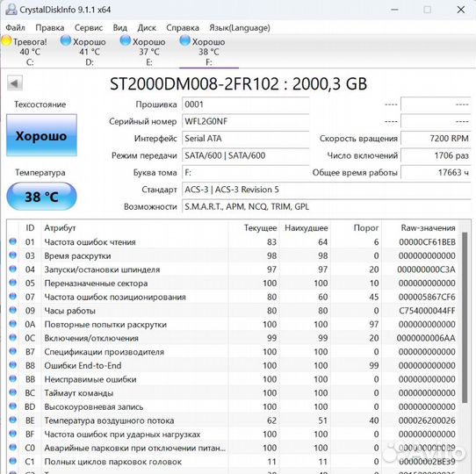The width and height of the screenshot is (476, 474).
Task: Click the rotation speed field 7200 RPM
Action: 436,139
